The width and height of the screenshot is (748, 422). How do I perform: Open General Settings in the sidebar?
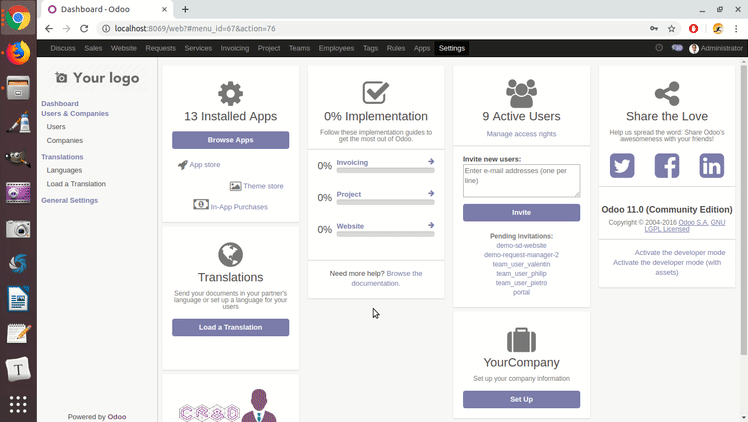pos(69,200)
